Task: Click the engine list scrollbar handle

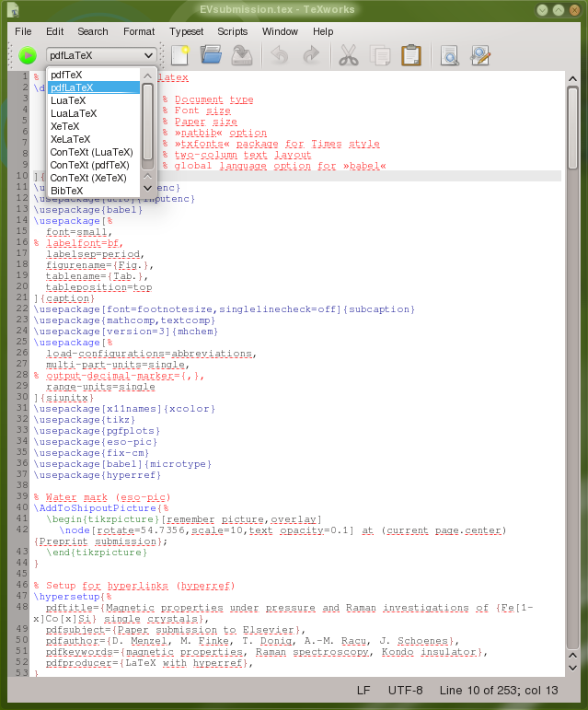Action: coord(147,121)
